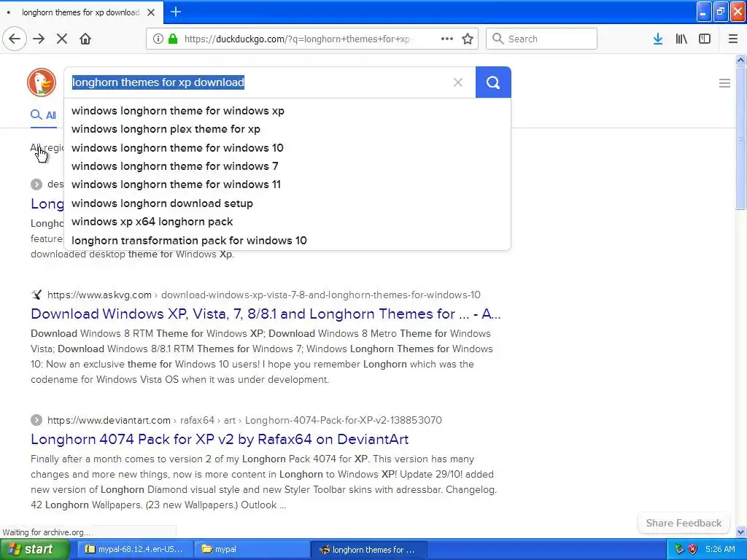This screenshot has height=560, width=747.
Task: Open the browser home page
Action: (x=85, y=39)
